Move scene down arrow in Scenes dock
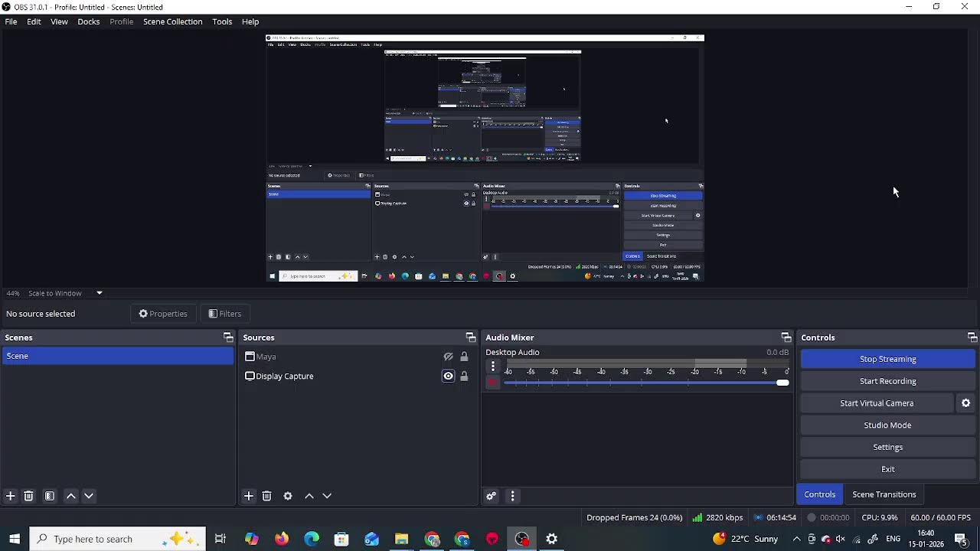Screen dimensions: 980x551 coord(89,496)
